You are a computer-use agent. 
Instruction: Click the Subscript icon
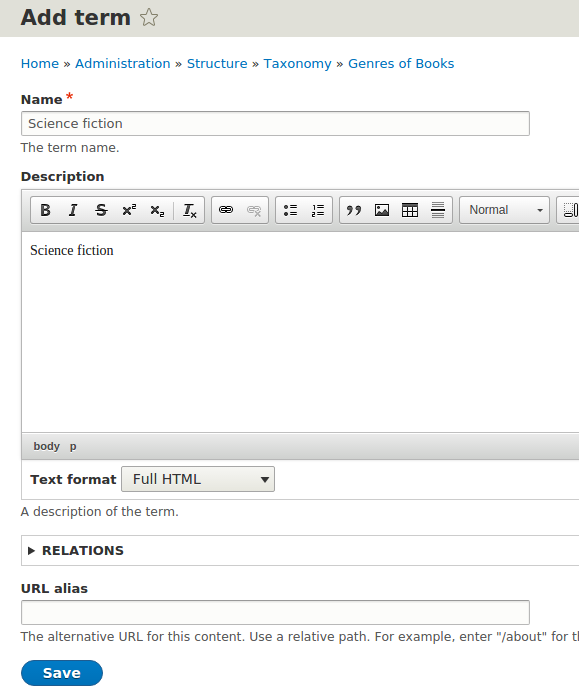click(x=157, y=210)
